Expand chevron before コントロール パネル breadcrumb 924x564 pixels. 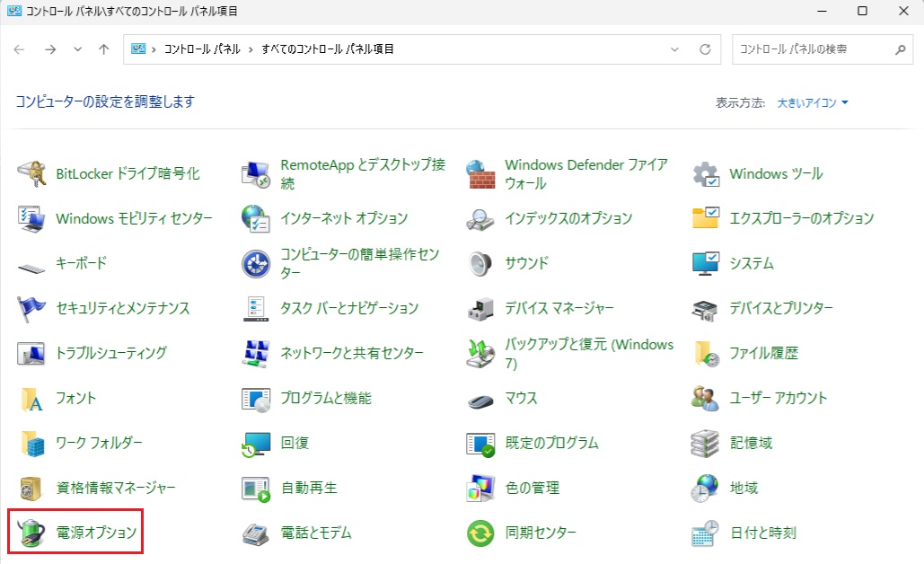(x=154, y=49)
